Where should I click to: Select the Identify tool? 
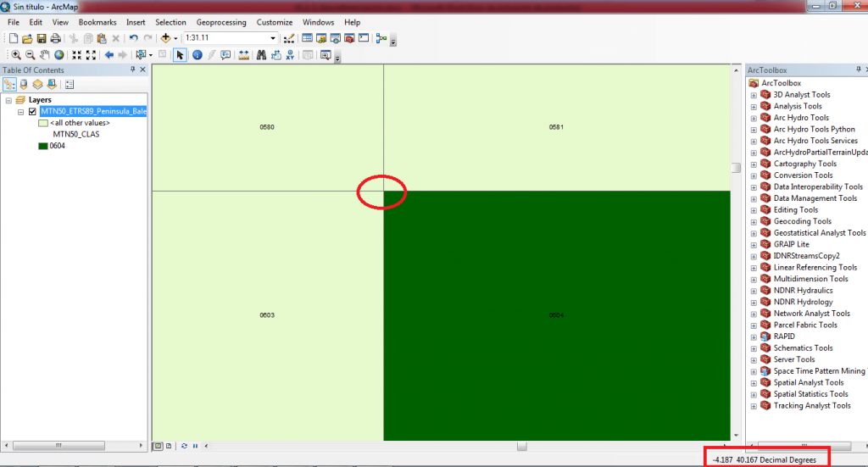click(x=197, y=55)
